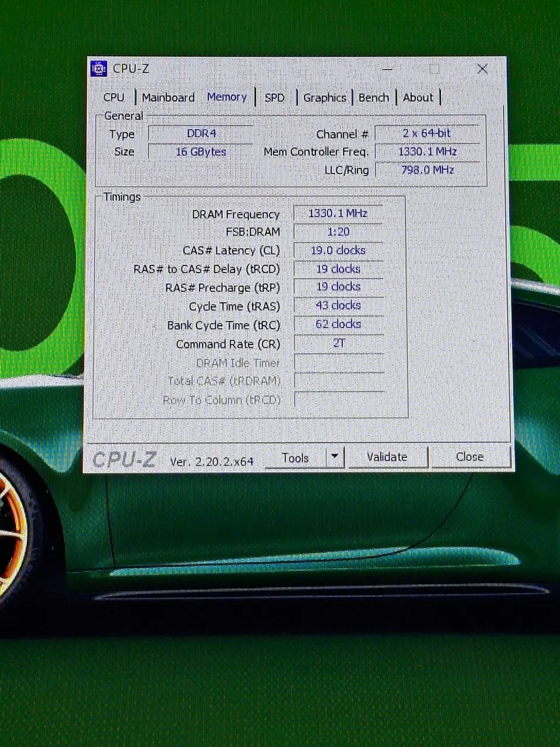Select the Memory tab
Screen dimensions: 560x747
227,97
